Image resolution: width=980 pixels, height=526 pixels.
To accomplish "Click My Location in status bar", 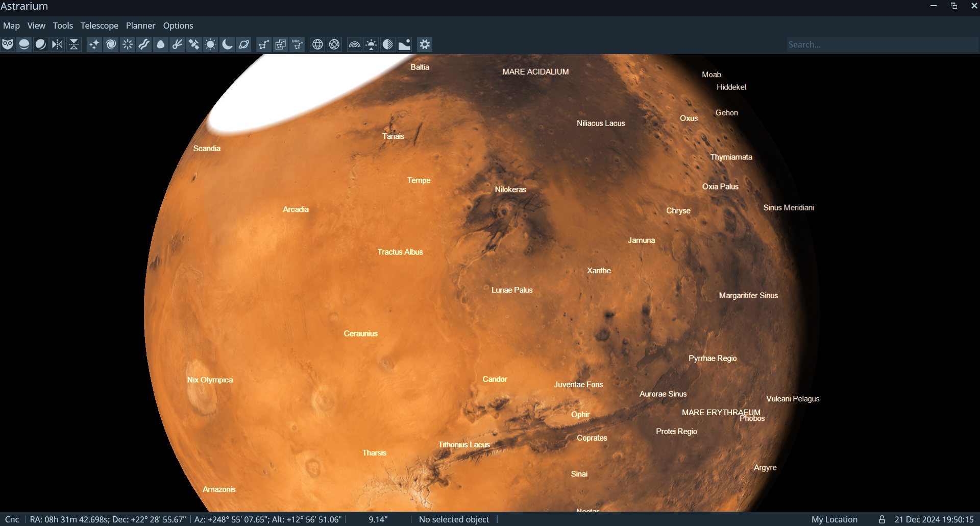I will [835, 519].
